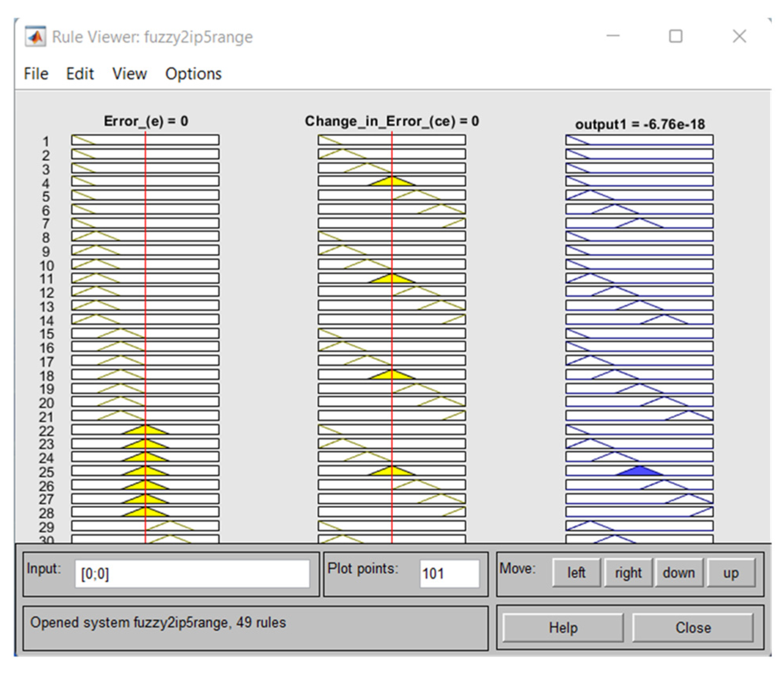Screen dimensions: 784x673
Task: Click the Plot points field
Action: point(449,574)
